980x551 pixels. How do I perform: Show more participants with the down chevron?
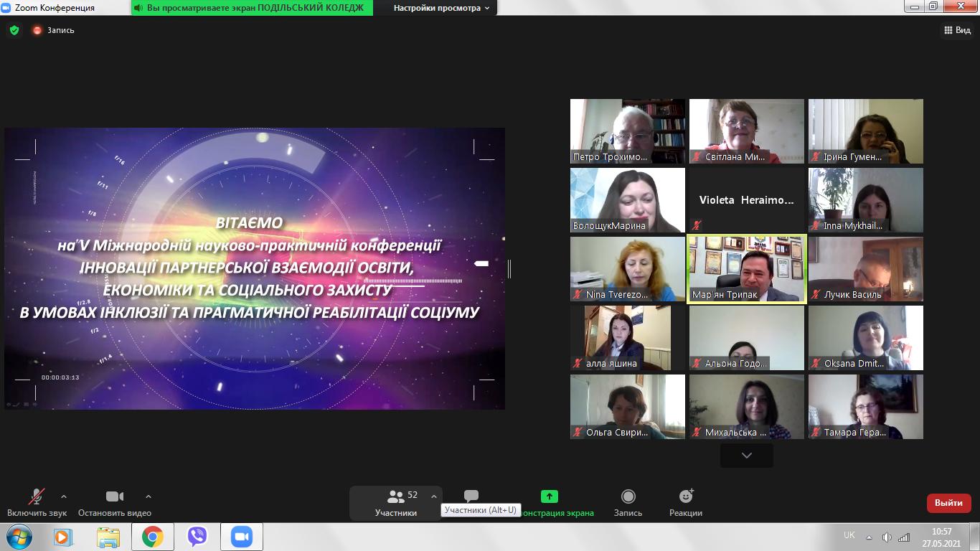click(746, 456)
